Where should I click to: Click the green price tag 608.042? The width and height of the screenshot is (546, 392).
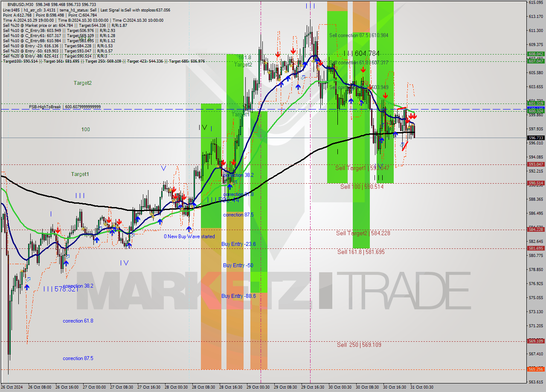click(x=536, y=54)
